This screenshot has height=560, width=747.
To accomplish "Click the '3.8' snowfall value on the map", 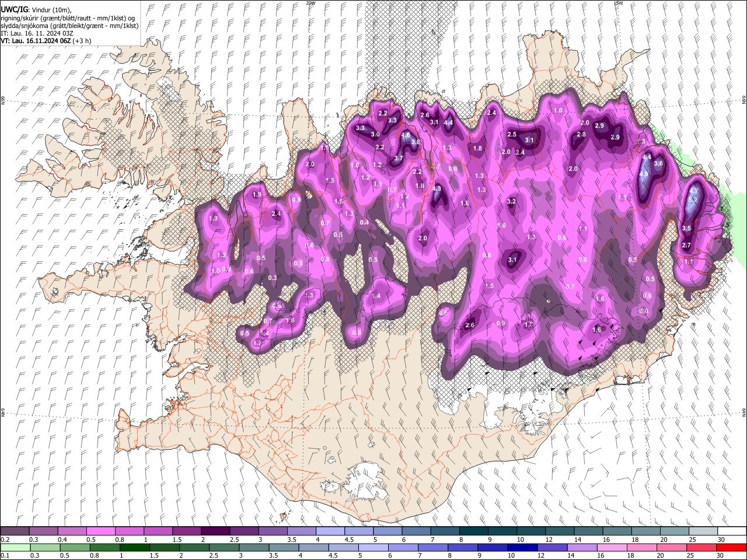I will pyautogui.click(x=416, y=142).
